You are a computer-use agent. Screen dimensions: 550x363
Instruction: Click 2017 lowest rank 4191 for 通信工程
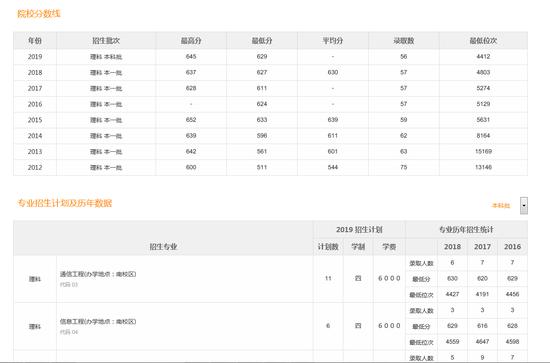point(482,294)
